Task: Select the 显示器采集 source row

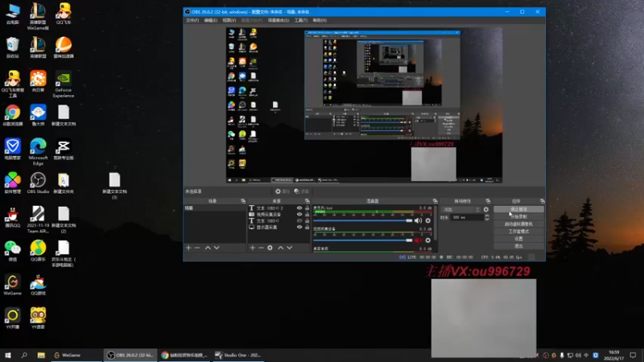Action: point(279,227)
